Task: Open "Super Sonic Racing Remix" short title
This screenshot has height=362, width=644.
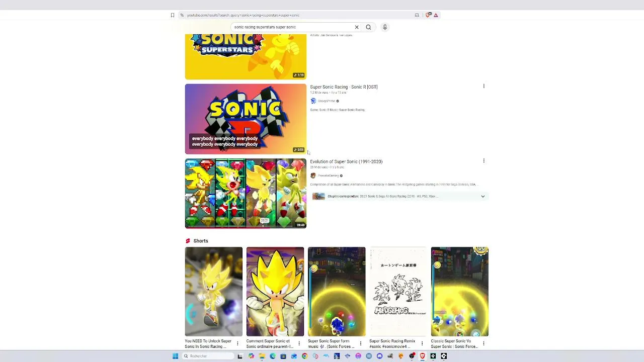Action: (x=392, y=344)
